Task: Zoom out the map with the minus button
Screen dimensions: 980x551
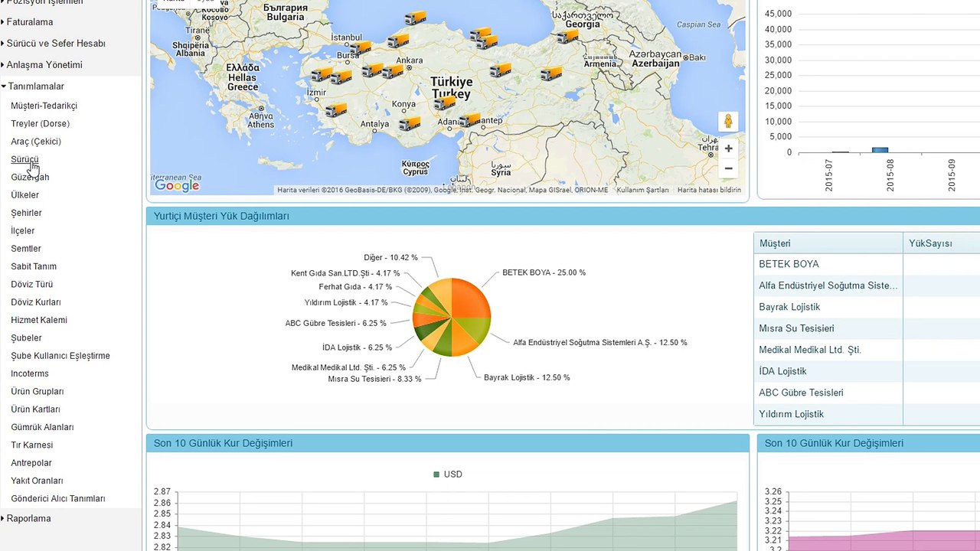Action: point(728,168)
